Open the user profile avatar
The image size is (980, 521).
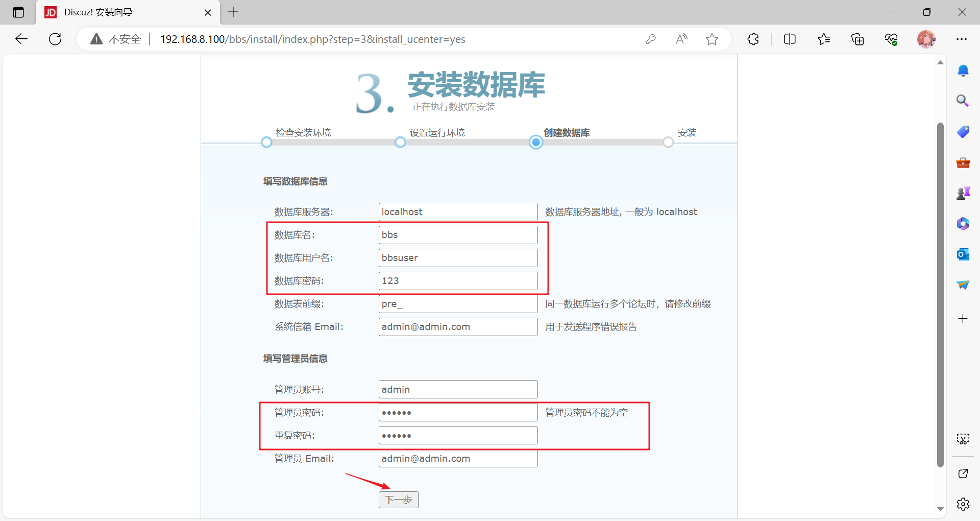tap(926, 39)
